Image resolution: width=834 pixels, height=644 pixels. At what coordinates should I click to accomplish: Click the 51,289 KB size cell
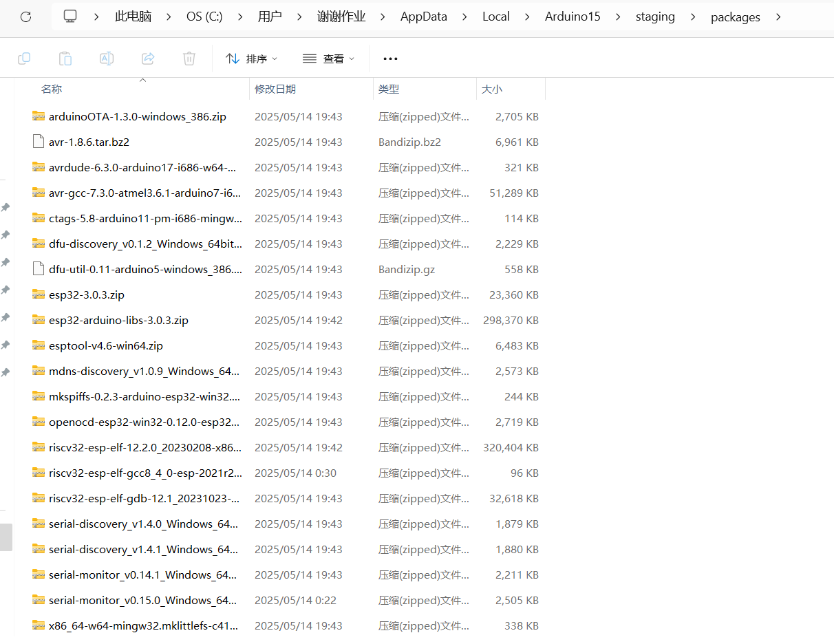tap(514, 193)
